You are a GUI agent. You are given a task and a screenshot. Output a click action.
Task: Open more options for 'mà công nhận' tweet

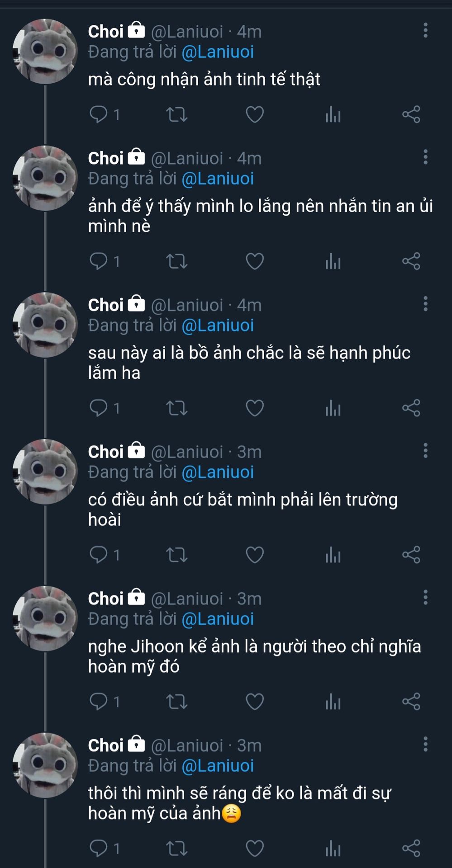coord(425,30)
